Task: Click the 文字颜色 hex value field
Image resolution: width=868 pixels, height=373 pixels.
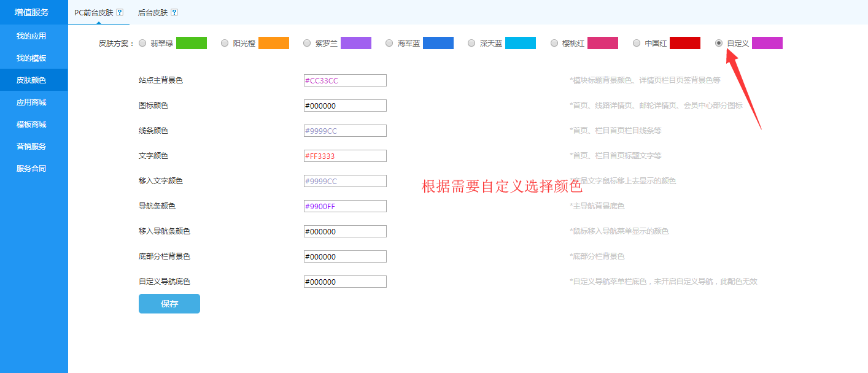Action: click(345, 156)
